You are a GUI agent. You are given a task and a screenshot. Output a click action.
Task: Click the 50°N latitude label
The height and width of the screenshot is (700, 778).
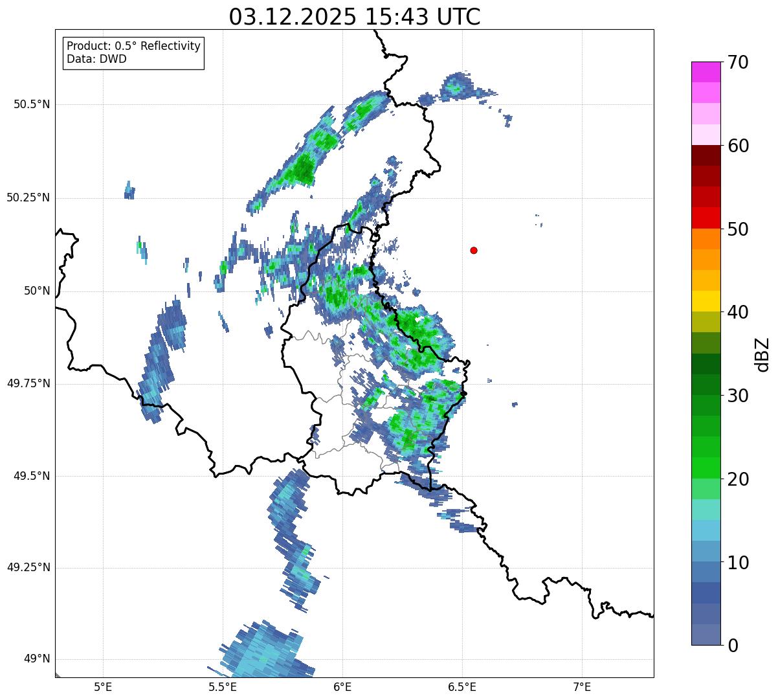tap(37, 291)
